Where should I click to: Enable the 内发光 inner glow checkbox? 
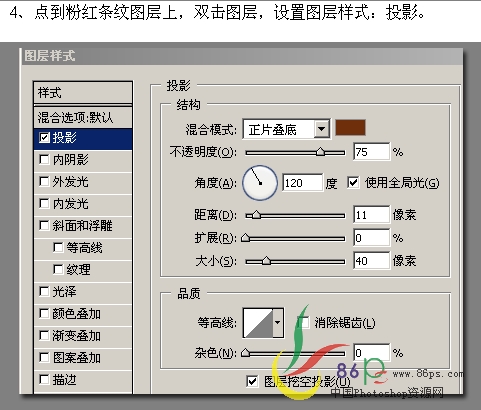point(44,203)
